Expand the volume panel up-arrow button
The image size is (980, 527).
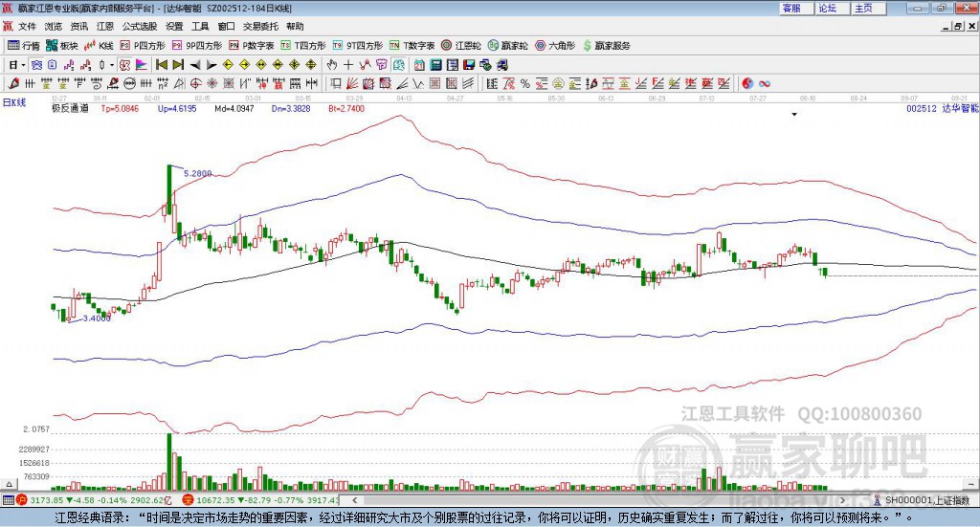9,484
